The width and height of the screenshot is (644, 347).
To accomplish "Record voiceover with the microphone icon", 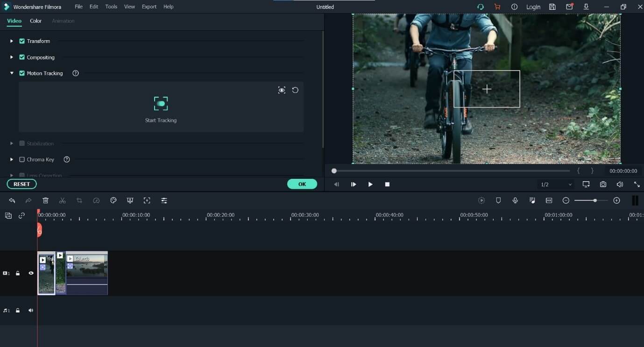I will (515, 200).
